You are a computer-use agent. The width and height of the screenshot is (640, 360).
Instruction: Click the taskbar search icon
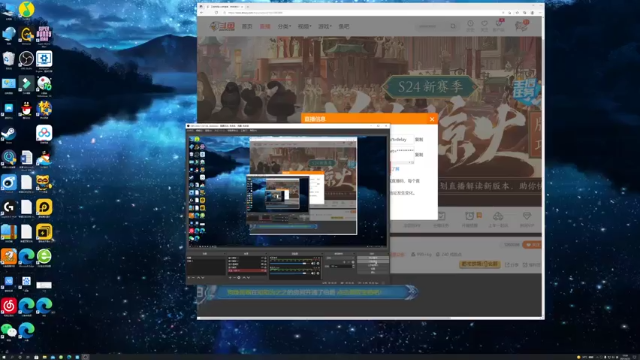tap(12, 357)
